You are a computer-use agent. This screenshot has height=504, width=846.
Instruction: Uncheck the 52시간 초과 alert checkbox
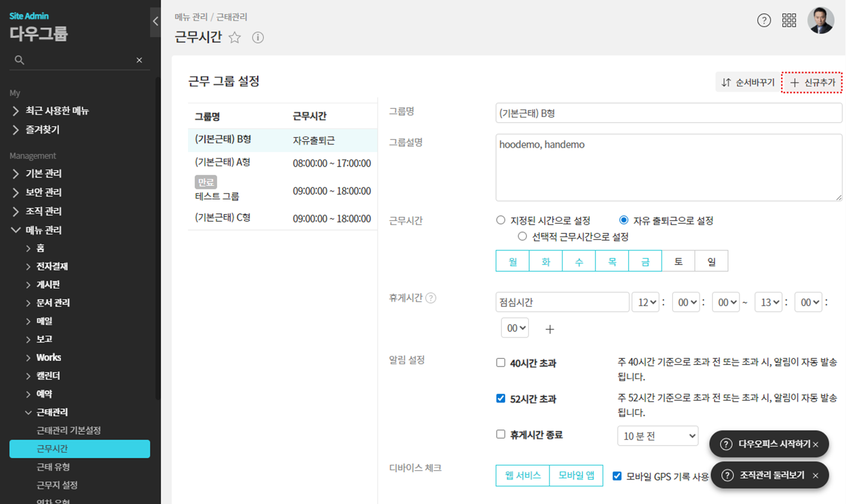click(501, 398)
